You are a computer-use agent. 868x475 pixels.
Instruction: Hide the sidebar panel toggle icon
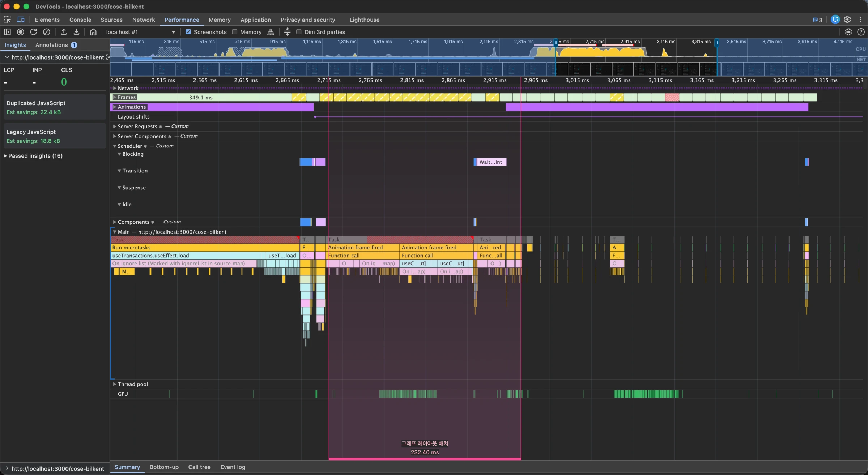[7, 32]
